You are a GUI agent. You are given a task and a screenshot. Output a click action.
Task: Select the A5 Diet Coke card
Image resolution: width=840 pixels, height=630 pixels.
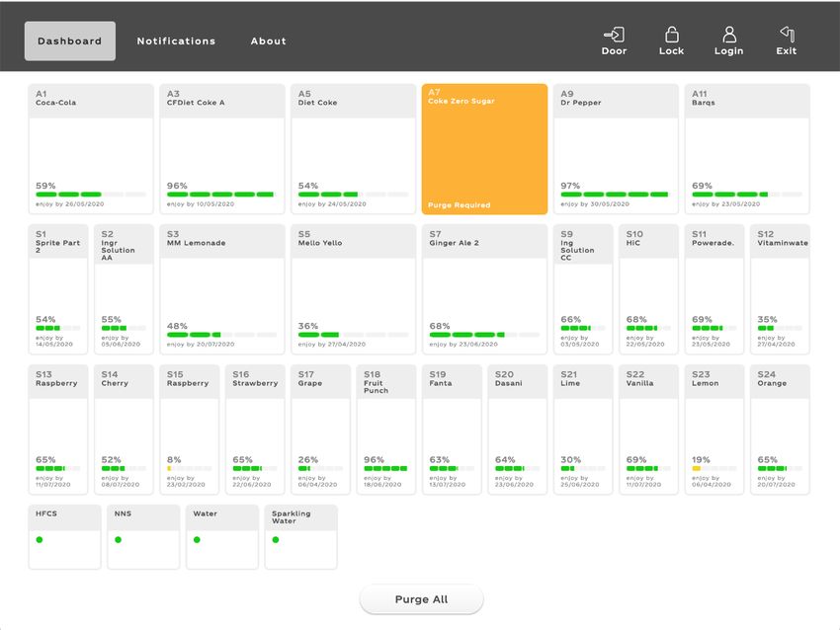tap(354, 149)
